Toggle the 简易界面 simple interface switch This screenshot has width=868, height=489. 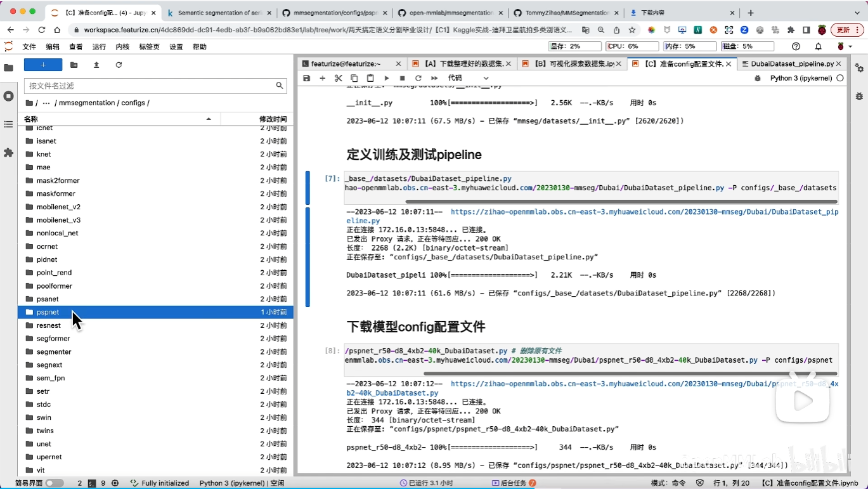pyautogui.click(x=54, y=483)
